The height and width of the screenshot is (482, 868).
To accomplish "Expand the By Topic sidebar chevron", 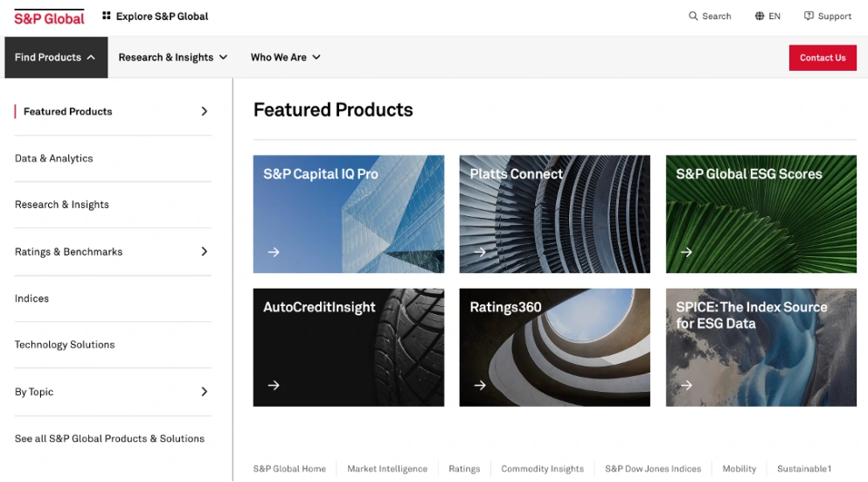I will point(205,392).
